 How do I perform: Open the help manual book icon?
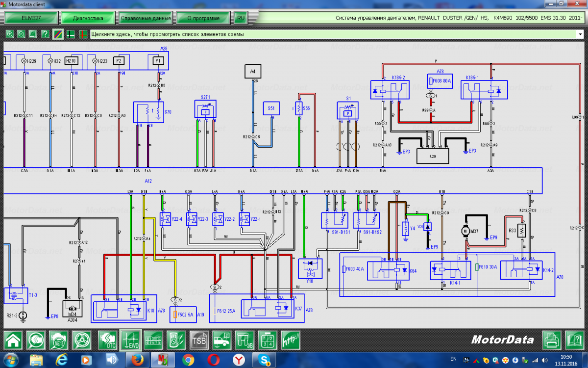(x=574, y=339)
